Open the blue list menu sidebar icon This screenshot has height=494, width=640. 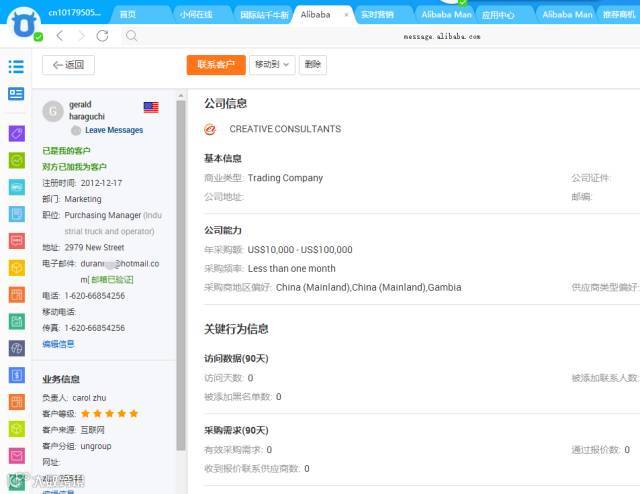16,67
